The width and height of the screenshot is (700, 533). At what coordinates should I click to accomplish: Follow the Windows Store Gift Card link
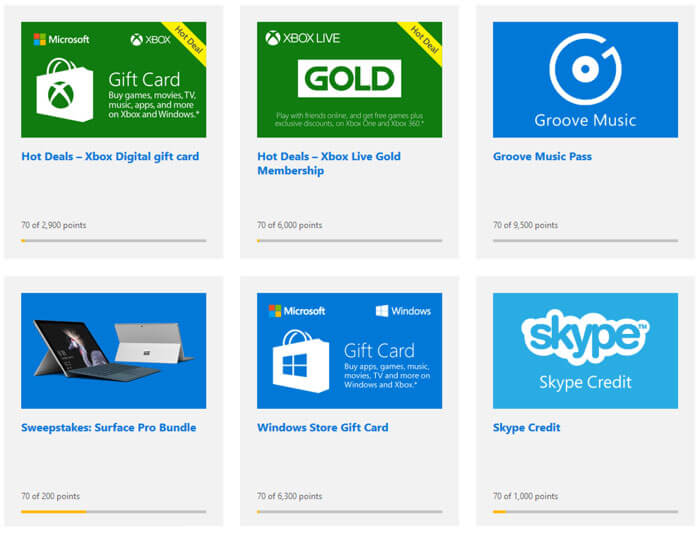pyautogui.click(x=323, y=428)
